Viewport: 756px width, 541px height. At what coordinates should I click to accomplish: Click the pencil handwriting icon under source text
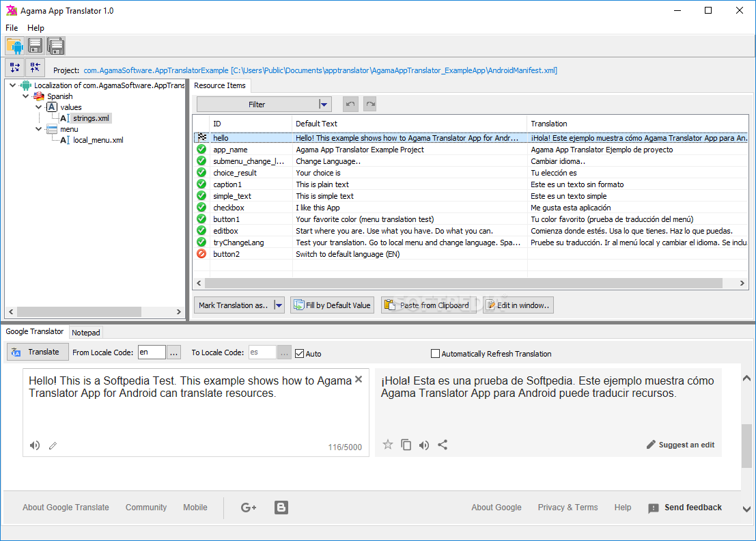point(53,445)
